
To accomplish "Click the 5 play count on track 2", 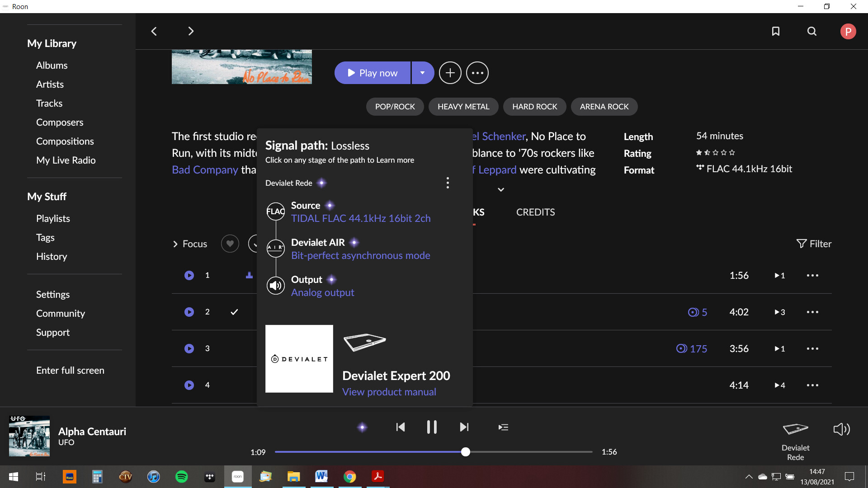I will coord(698,312).
